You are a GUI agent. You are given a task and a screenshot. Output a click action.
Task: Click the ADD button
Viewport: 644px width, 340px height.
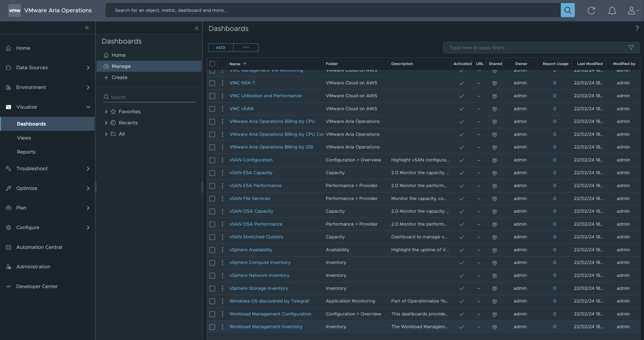click(x=220, y=47)
